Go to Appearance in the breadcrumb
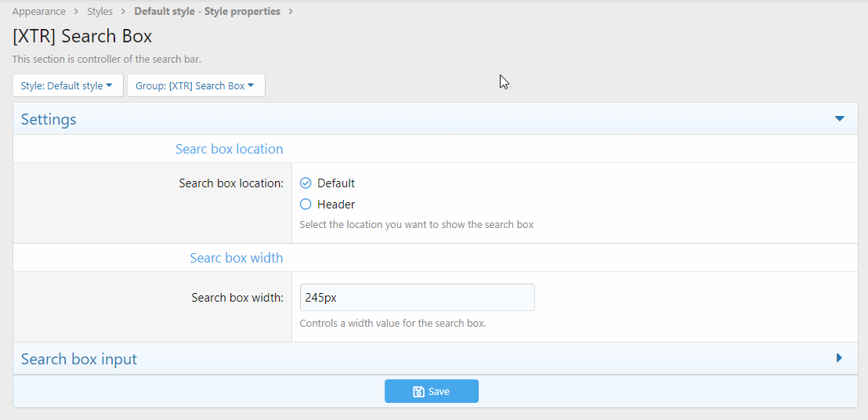 tap(39, 12)
